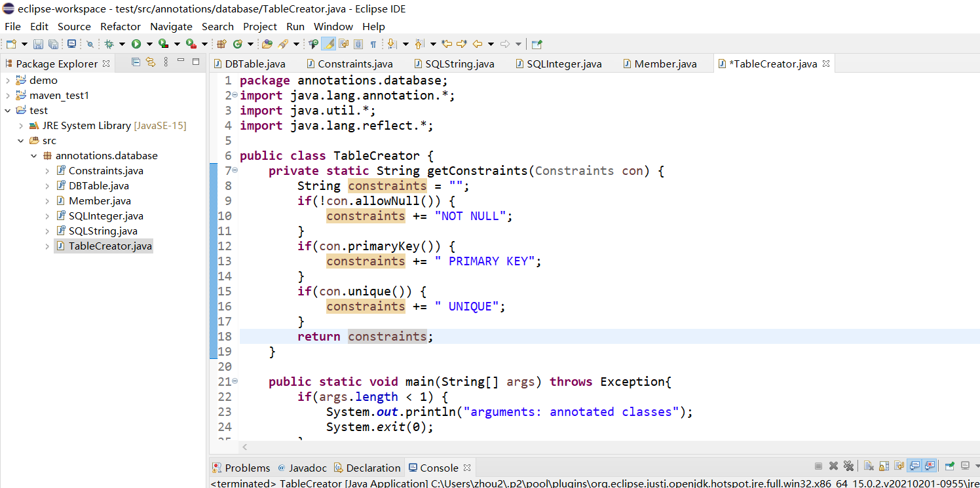Click the Save All toolbar icon
Image resolution: width=980 pixels, height=488 pixels.
click(x=52, y=44)
